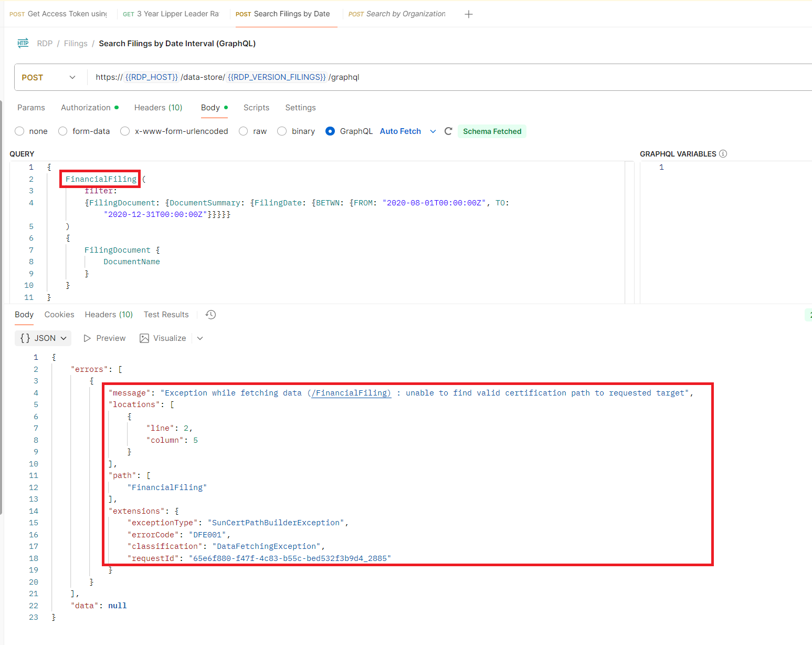The image size is (812, 645).
Task: Click the HTTP request type icon in breadcrumb
Action: 23,43
